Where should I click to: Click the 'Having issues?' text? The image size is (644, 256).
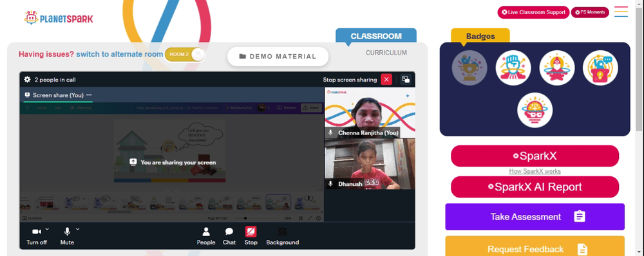click(46, 54)
